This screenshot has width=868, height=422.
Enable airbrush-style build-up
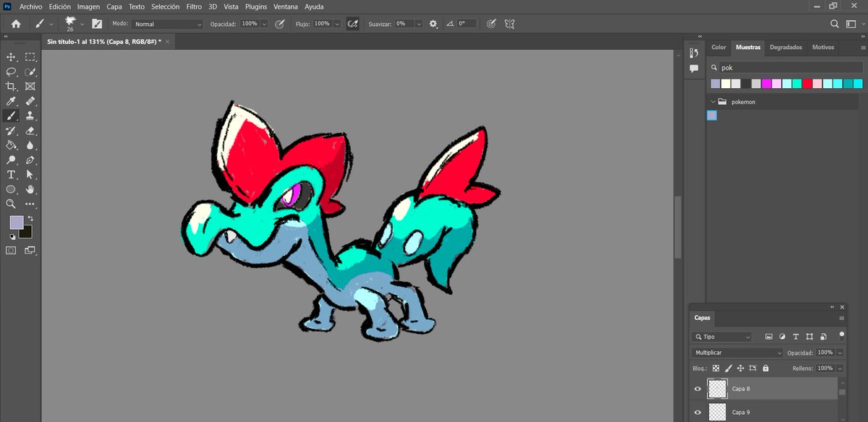(353, 24)
